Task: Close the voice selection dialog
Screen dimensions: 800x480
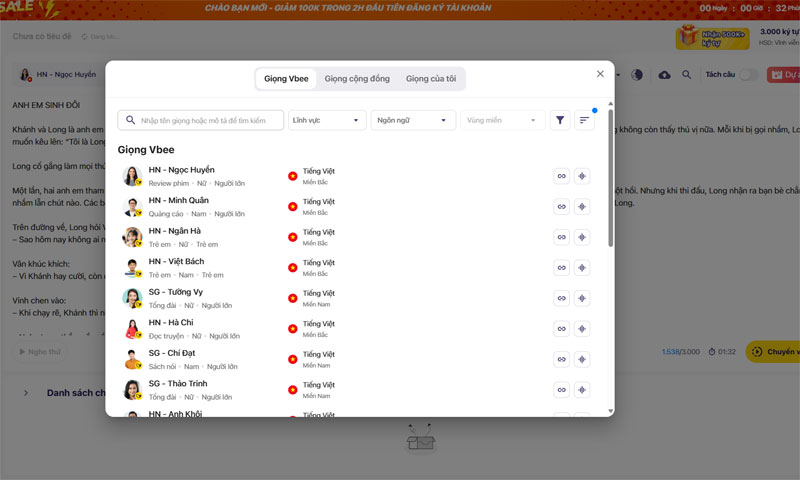Action: 600,74
